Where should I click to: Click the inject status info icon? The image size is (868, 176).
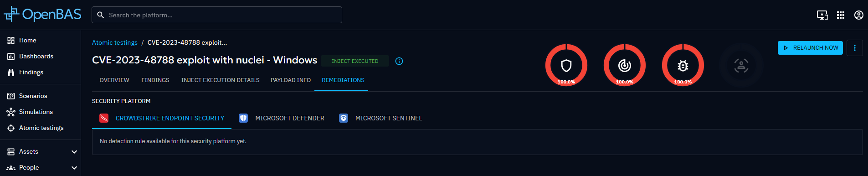pyautogui.click(x=399, y=61)
